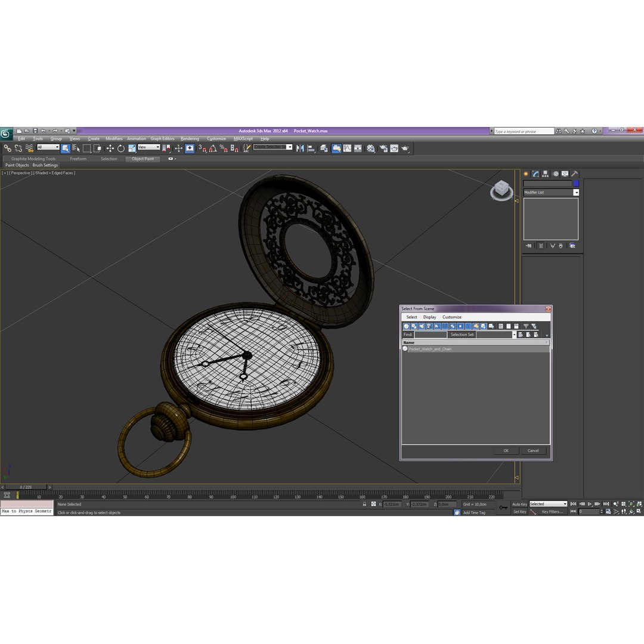Open the Edit menu

(x=21, y=139)
